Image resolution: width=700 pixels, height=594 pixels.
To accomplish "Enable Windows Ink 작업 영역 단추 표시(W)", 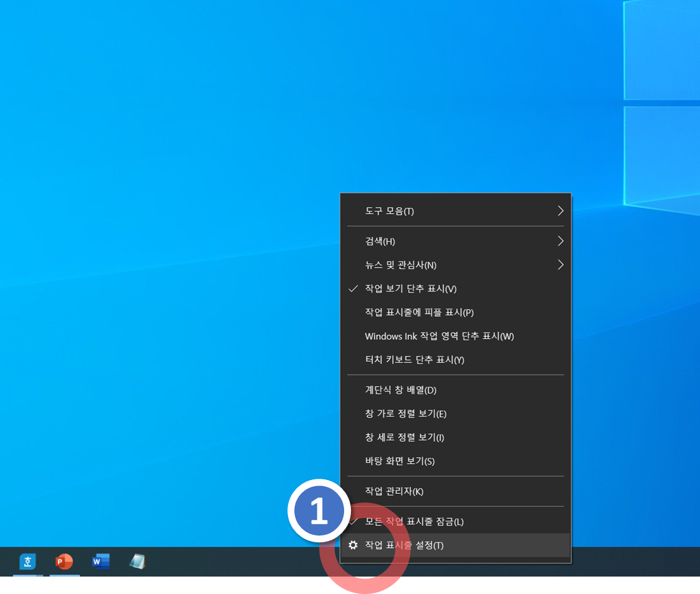I will [455, 336].
